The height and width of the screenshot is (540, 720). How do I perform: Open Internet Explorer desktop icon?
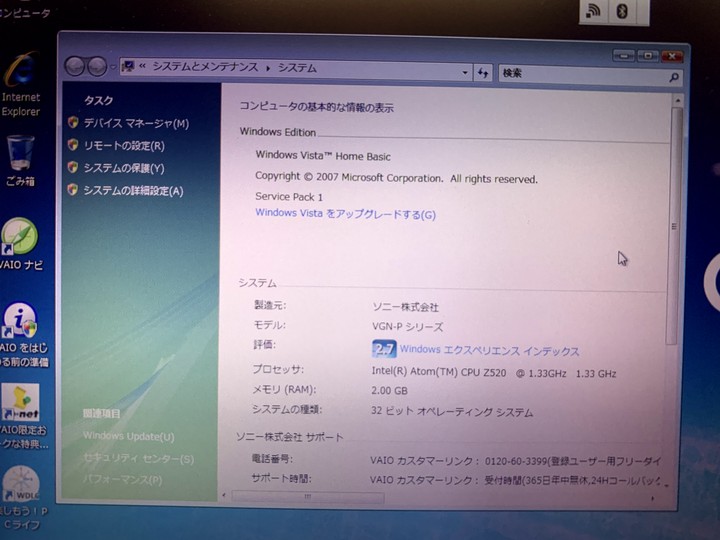tap(20, 85)
